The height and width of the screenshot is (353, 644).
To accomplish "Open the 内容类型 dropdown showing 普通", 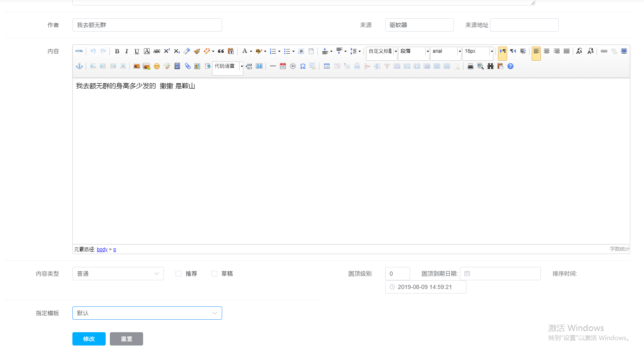I will pyautogui.click(x=118, y=274).
